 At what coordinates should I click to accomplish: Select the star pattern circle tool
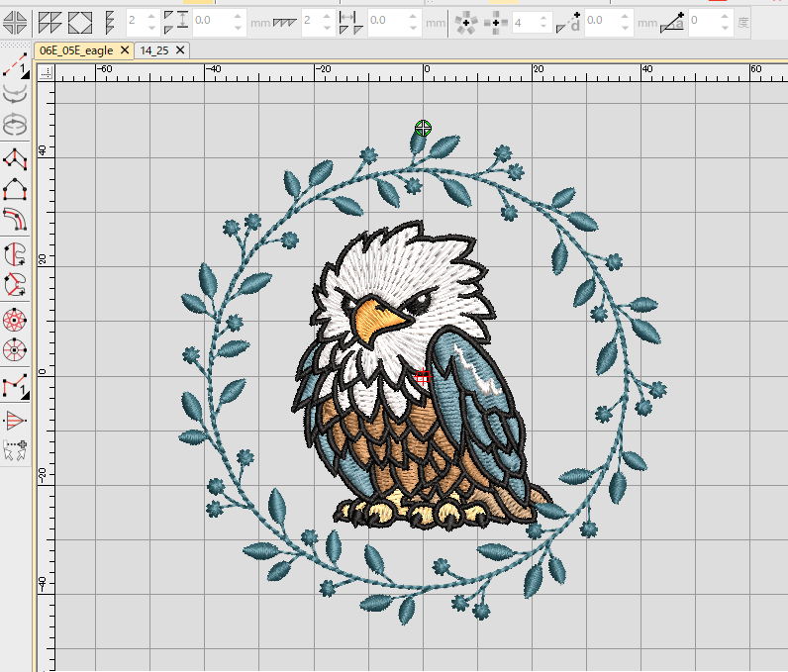(x=15, y=320)
